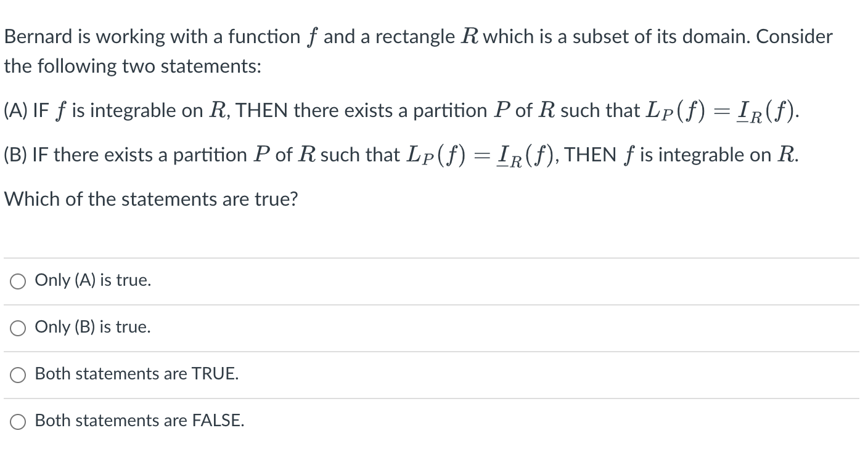Select the radio button for 'Only (A) is true'
Viewport: 868px width, 457px height.
pos(18,281)
